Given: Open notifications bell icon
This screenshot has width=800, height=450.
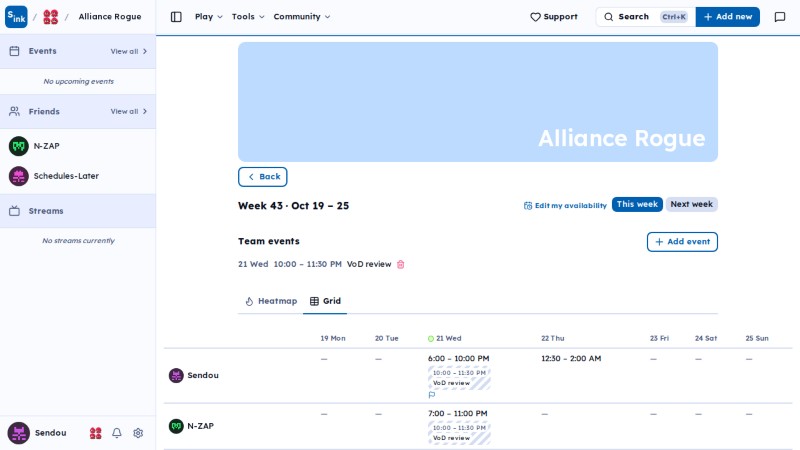Looking at the screenshot, I should pyautogui.click(x=117, y=433).
